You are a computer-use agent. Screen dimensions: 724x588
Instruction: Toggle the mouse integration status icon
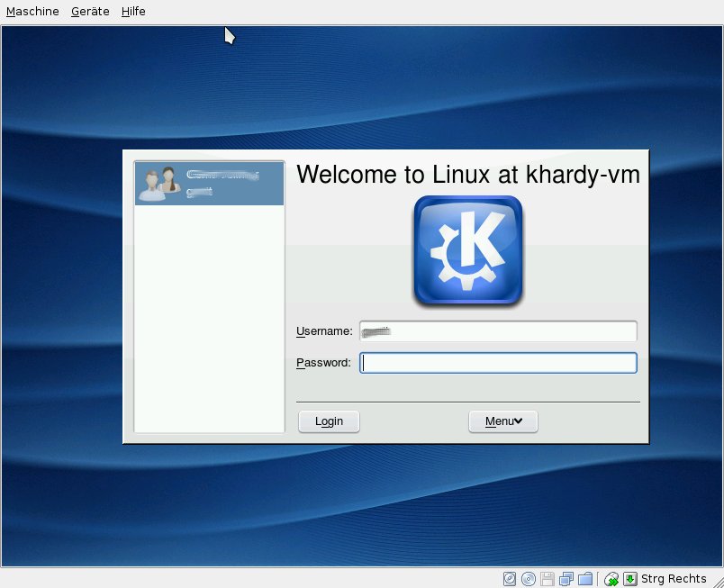point(611,578)
